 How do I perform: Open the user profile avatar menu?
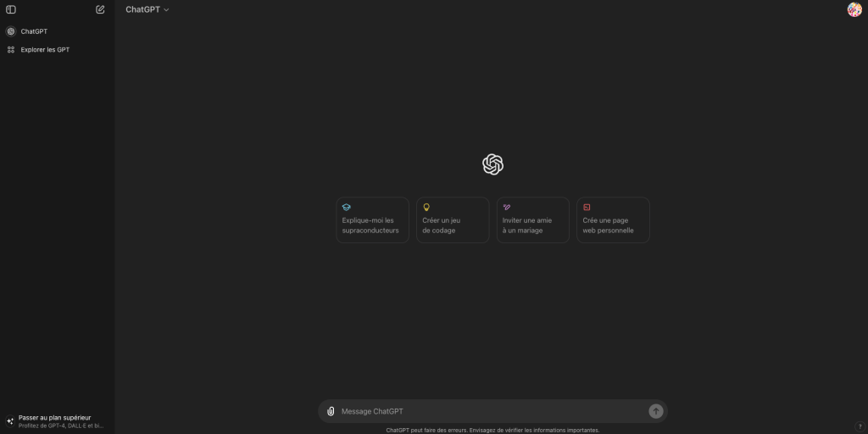(854, 9)
